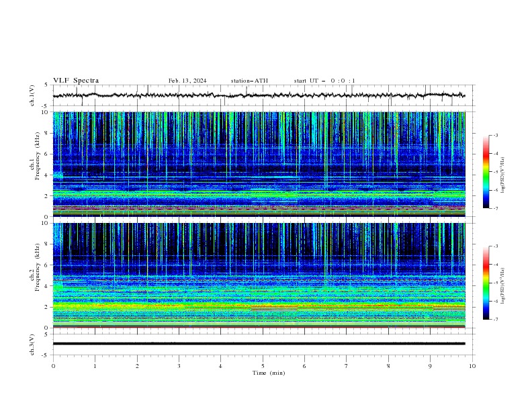
Task: Click tick label "3" on the time axis
Action: [179, 366]
